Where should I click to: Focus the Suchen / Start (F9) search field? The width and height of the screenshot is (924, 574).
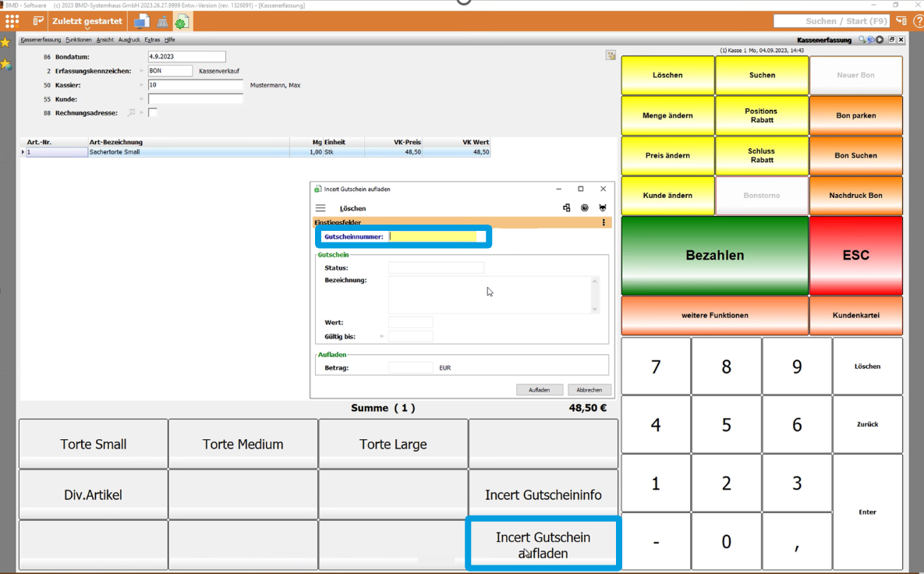coord(831,21)
